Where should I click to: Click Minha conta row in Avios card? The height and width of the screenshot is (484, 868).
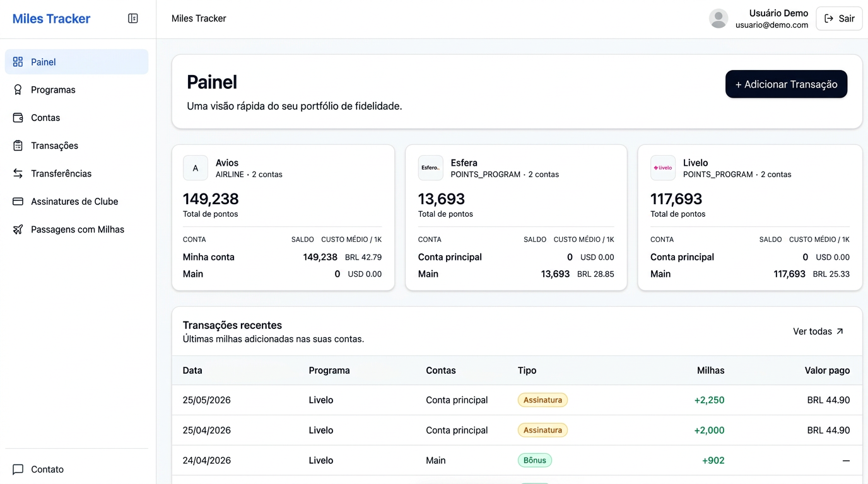282,257
